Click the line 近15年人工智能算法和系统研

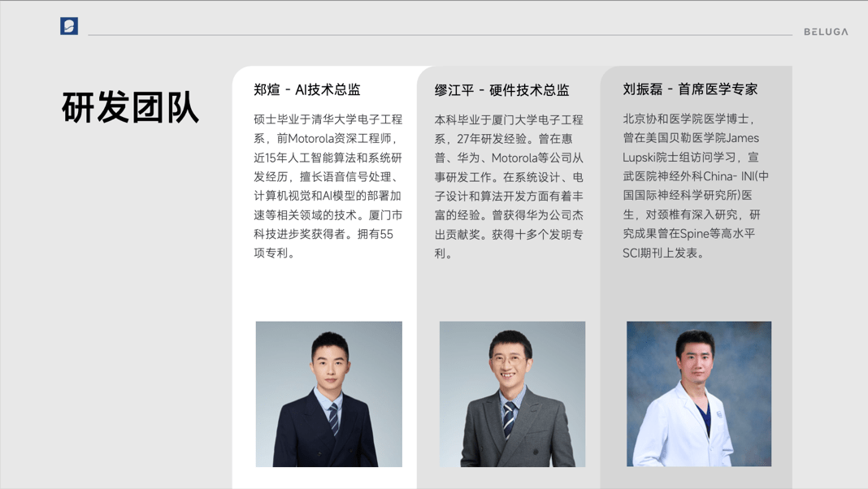328,158
